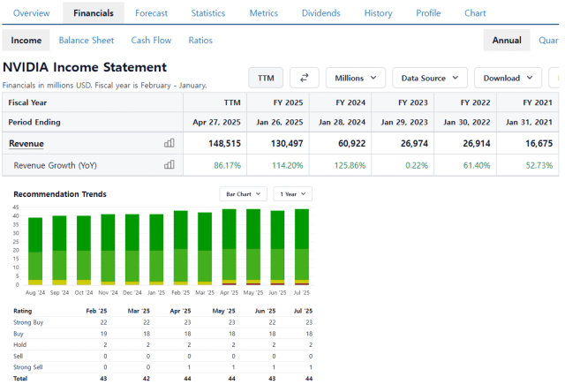Open the Revenue row chart icon
The image size is (565, 392).
tap(169, 143)
